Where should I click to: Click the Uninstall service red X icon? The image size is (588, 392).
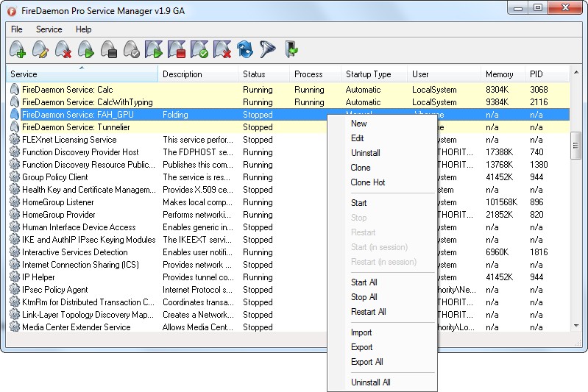click(x=63, y=50)
